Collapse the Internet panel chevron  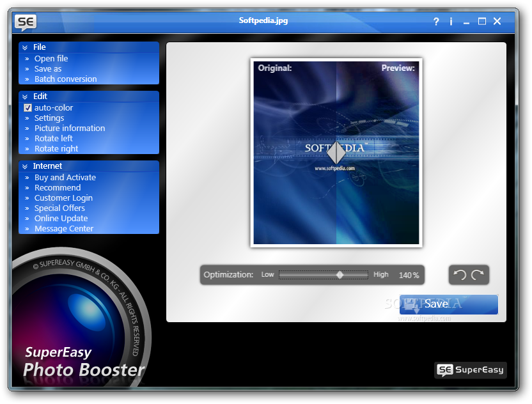click(25, 166)
